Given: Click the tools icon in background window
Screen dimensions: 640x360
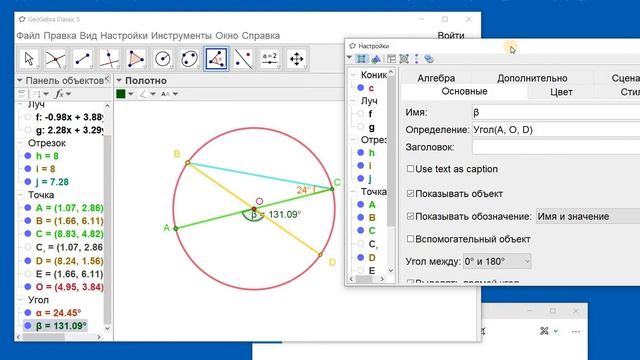Looking at the screenshot, I should pos(544,331).
